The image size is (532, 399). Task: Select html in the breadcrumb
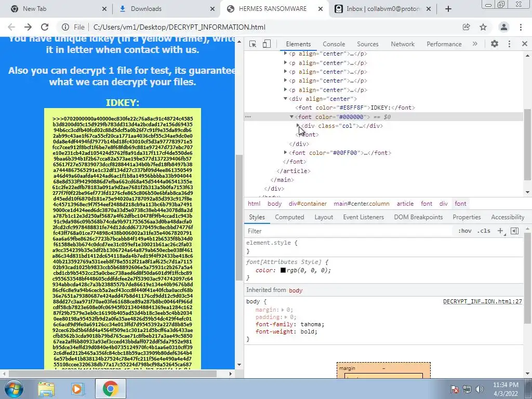(254, 204)
